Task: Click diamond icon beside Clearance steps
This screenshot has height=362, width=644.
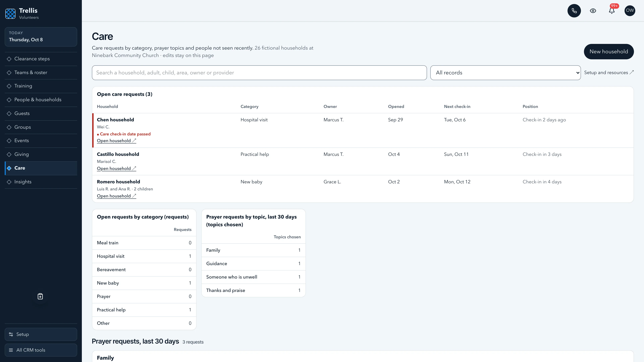Action: pos(9,59)
